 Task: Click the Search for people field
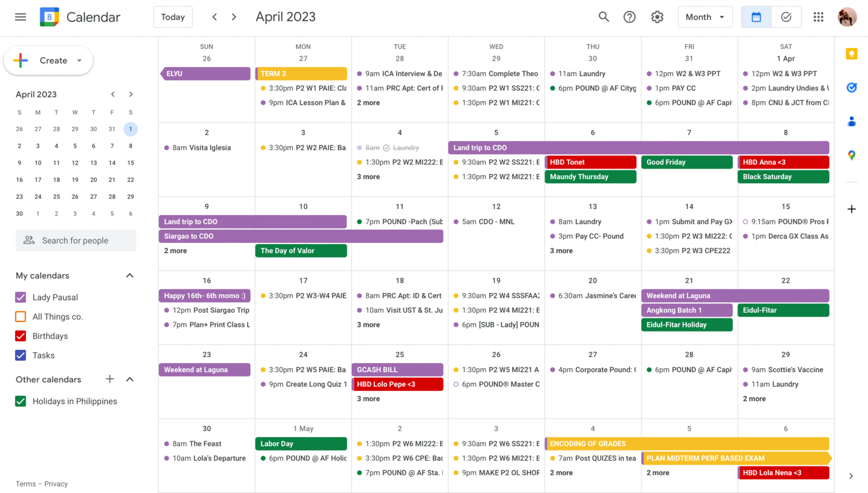coord(76,240)
